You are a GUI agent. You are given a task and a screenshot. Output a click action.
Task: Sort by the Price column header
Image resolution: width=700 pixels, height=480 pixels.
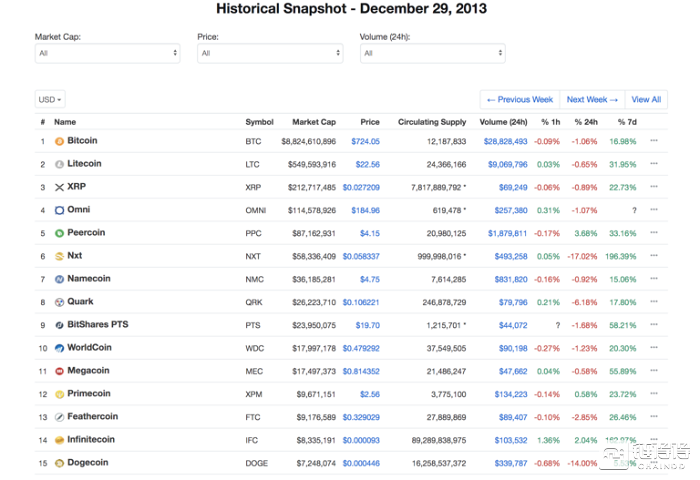click(x=370, y=122)
